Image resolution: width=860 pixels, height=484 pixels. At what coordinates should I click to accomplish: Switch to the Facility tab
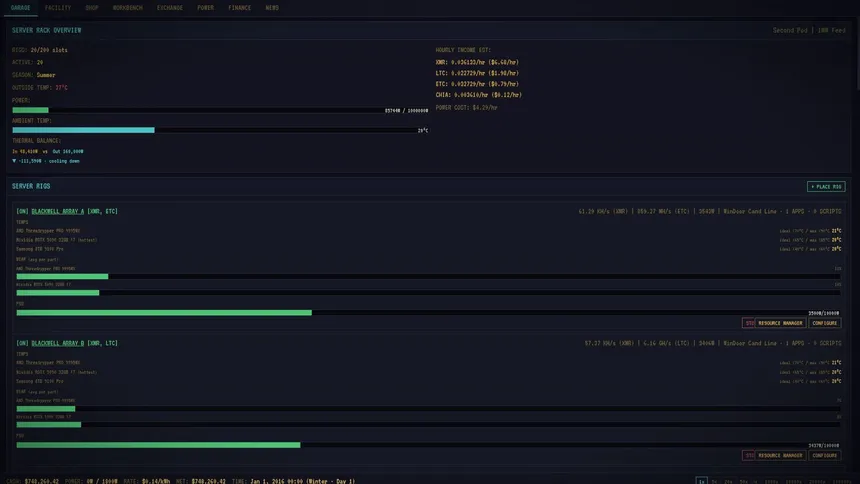pos(58,8)
